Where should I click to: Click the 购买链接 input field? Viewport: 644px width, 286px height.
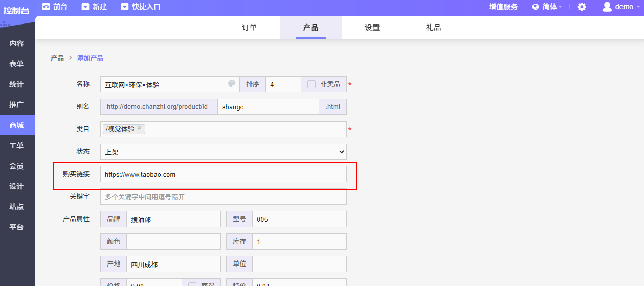(223, 174)
